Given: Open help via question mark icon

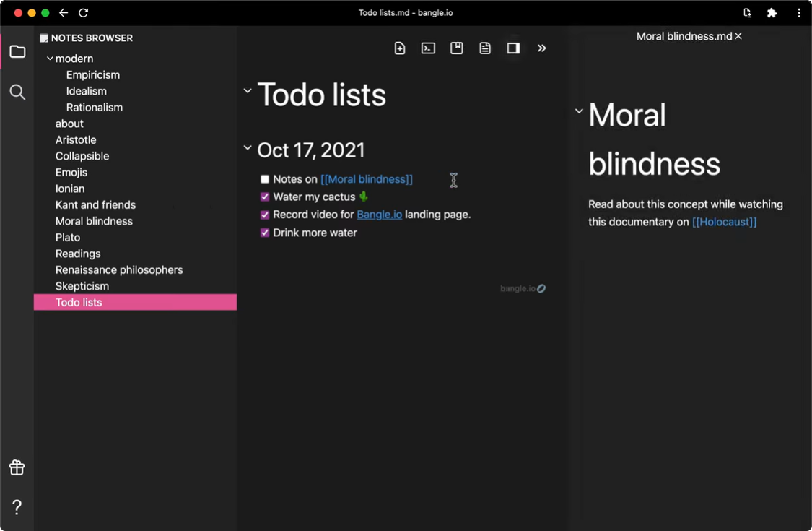Looking at the screenshot, I should (x=17, y=506).
